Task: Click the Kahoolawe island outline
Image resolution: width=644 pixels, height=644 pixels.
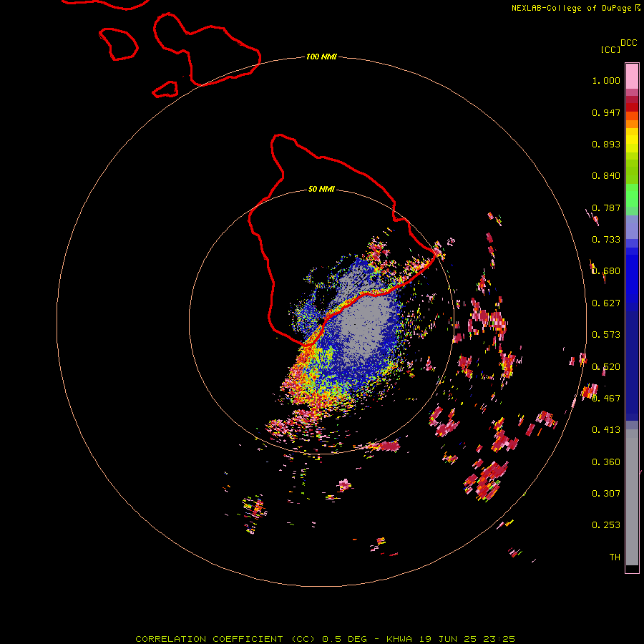Action: 165,89
